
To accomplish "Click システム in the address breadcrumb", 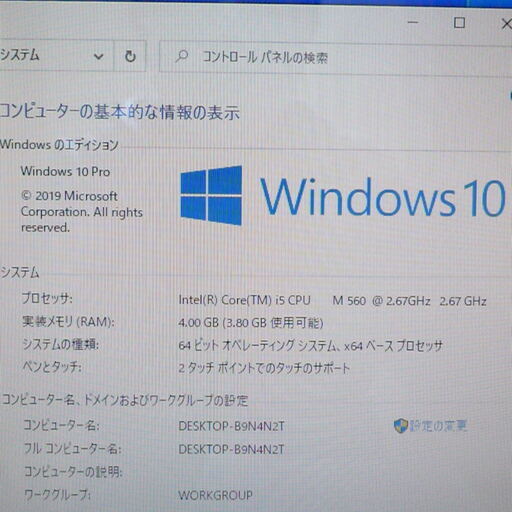I will [20, 55].
